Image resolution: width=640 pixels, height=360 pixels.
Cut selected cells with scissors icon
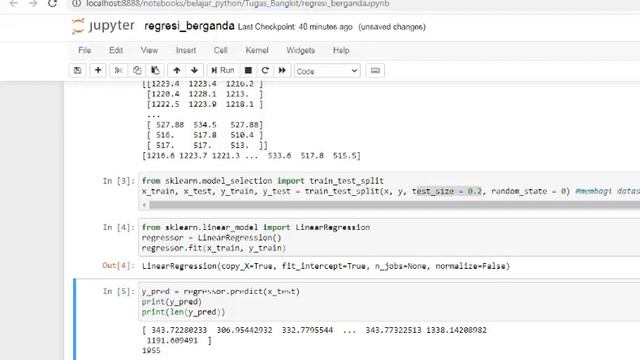point(118,71)
